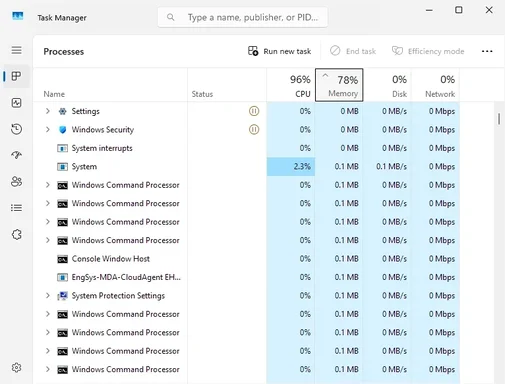This screenshot has height=384, width=505.
Task: Open the more options ellipsis menu
Action: tap(487, 51)
